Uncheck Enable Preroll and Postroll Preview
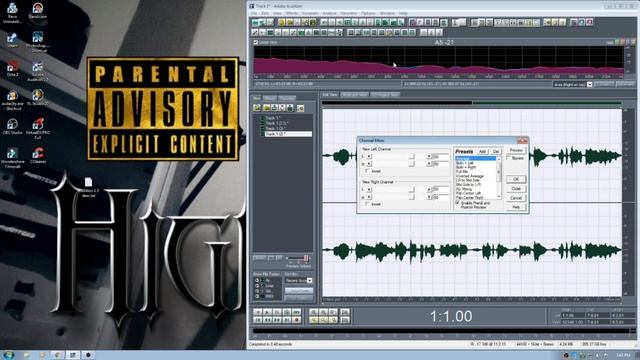640x360 pixels. click(x=458, y=202)
